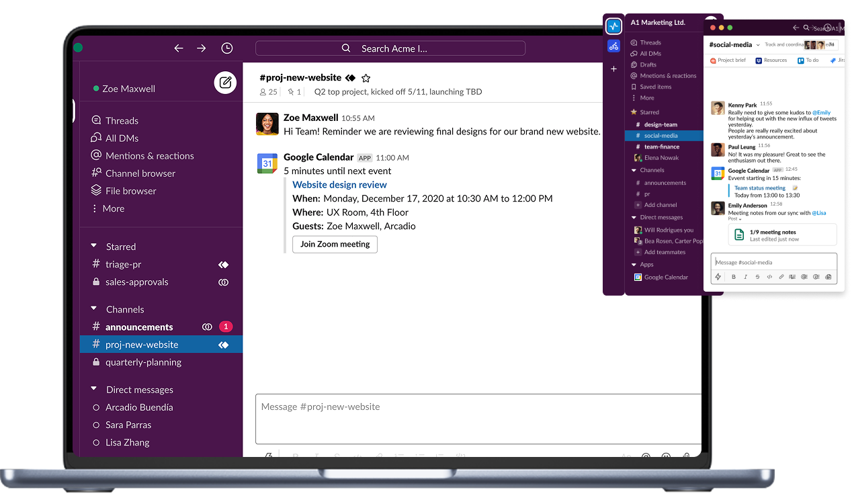Select the bicycle workspace icon
This screenshot has height=504, width=852.
coord(613,46)
